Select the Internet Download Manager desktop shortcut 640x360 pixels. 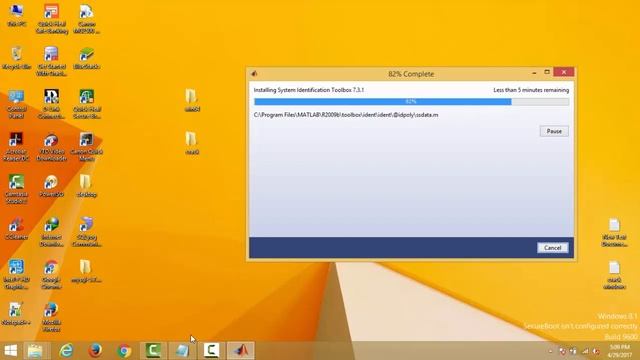51,232
